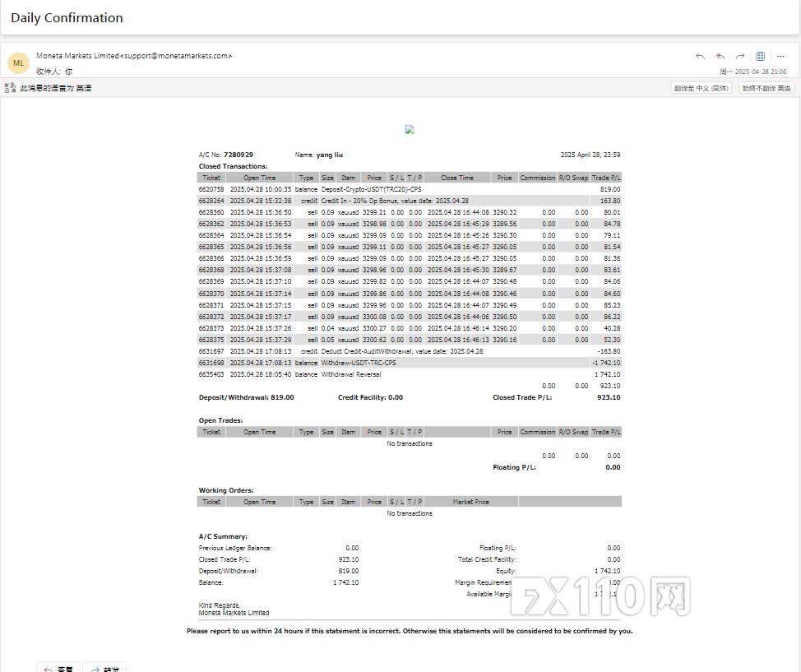Click the Open Trades: heading
The height and width of the screenshot is (672, 801).
(x=220, y=420)
